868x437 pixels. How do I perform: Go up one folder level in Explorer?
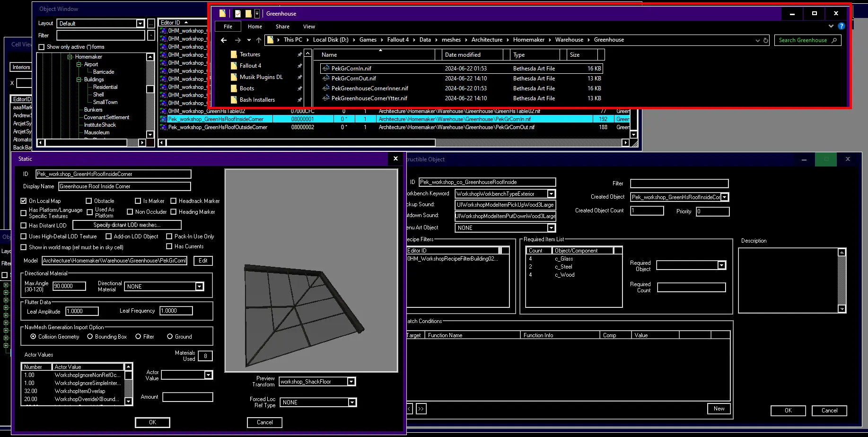pyautogui.click(x=258, y=40)
